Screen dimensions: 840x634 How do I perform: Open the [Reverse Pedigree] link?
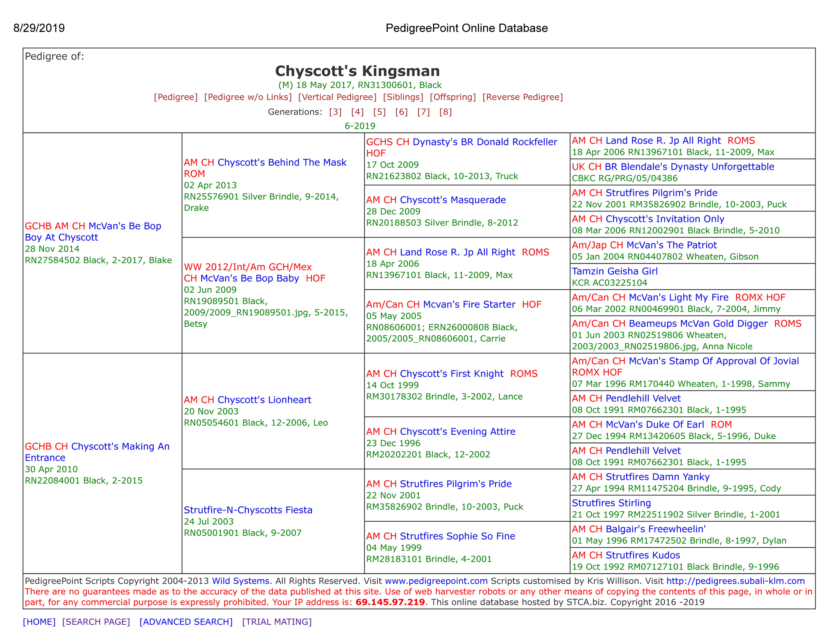tap(522, 97)
